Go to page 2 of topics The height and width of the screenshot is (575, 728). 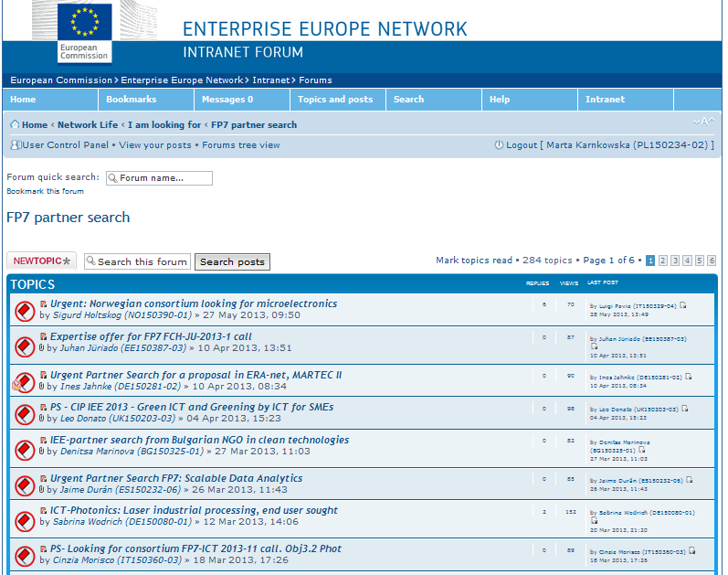pos(663,261)
